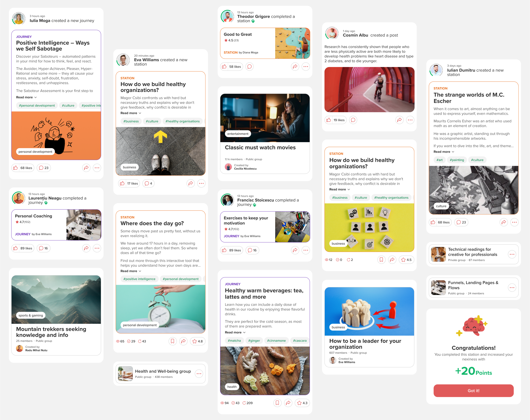Select the #painting tag on Escher station
This screenshot has height=420, width=530.
point(457,160)
